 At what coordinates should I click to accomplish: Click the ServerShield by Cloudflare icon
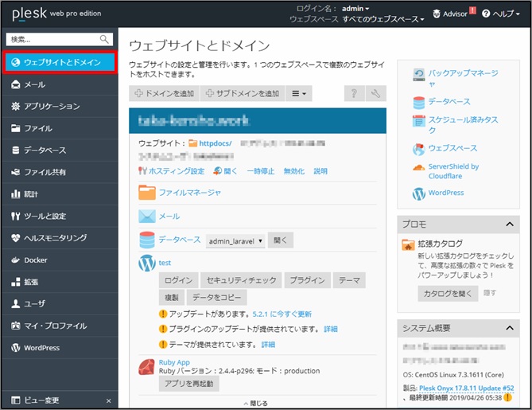pyautogui.click(x=420, y=166)
